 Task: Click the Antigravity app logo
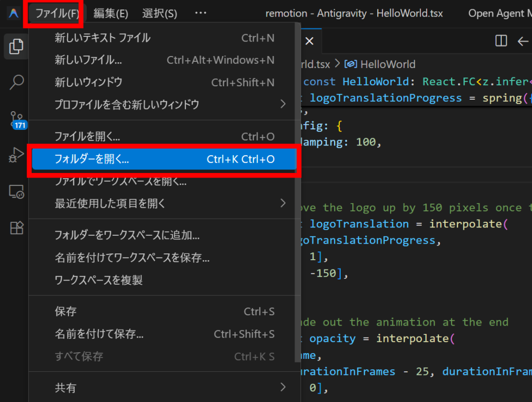pos(14,14)
